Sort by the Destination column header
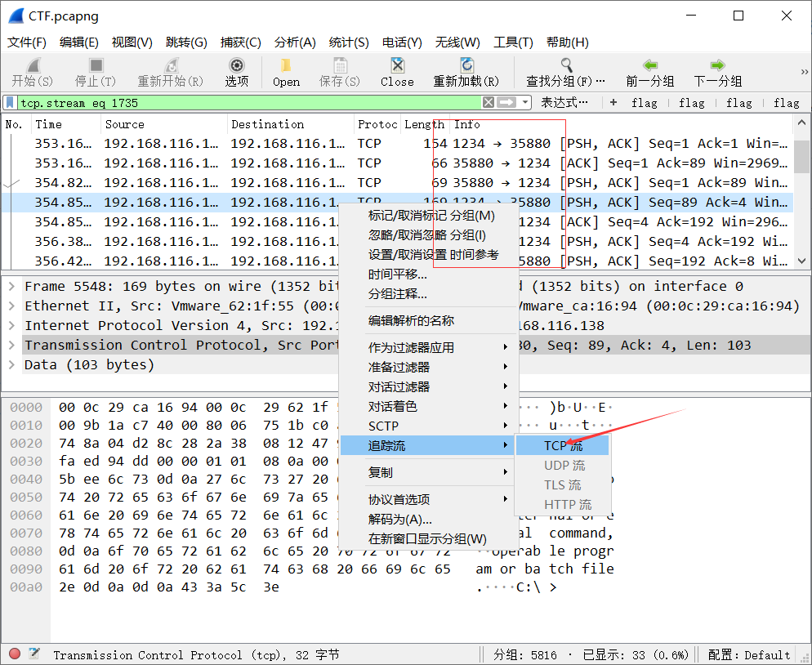The width and height of the screenshot is (812, 665). coord(291,124)
